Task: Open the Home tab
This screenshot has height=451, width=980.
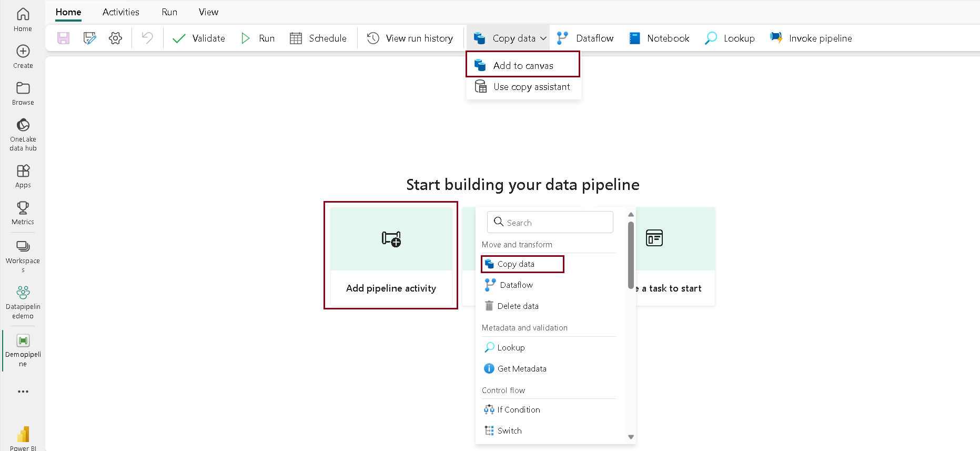Action: point(68,12)
